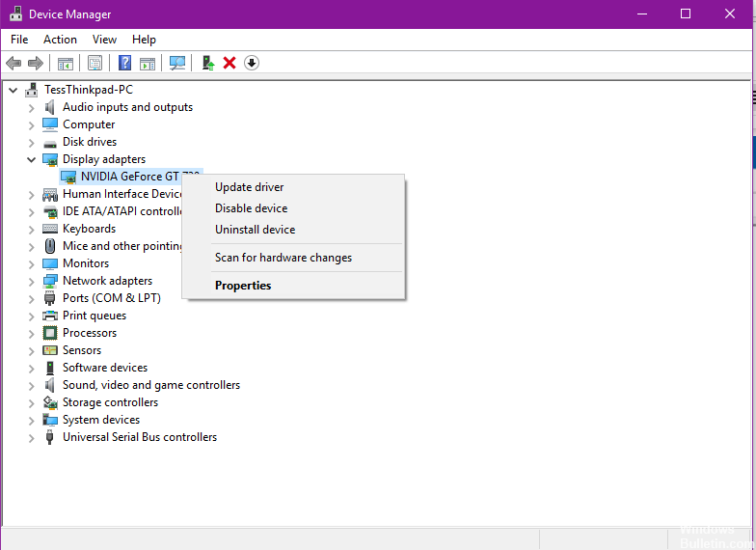Select the IDE ATA/ATAPI controllers label

(x=121, y=211)
